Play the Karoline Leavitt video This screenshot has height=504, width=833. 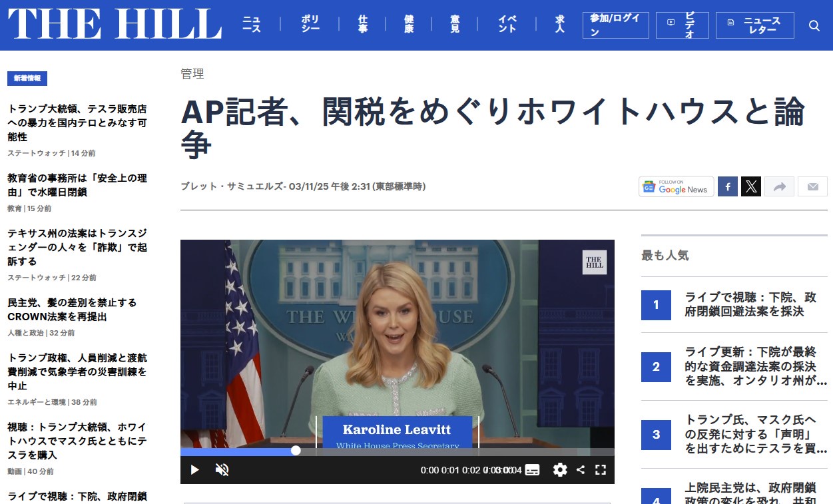coord(194,470)
